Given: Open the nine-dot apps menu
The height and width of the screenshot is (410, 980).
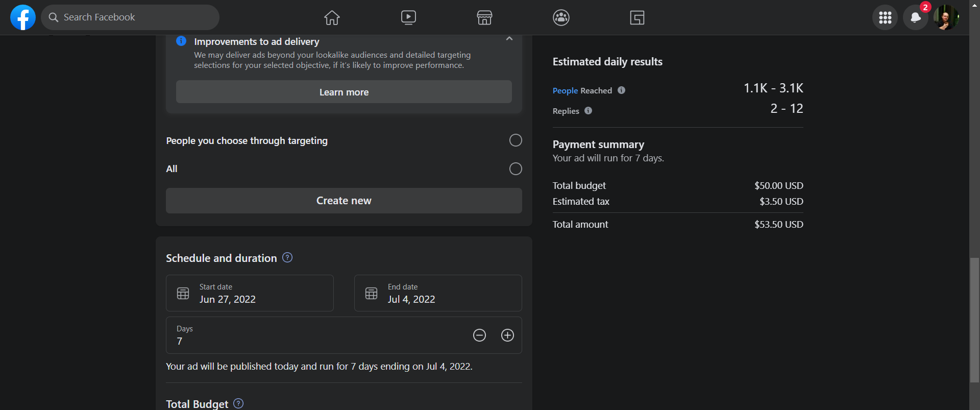Looking at the screenshot, I should coord(885,18).
